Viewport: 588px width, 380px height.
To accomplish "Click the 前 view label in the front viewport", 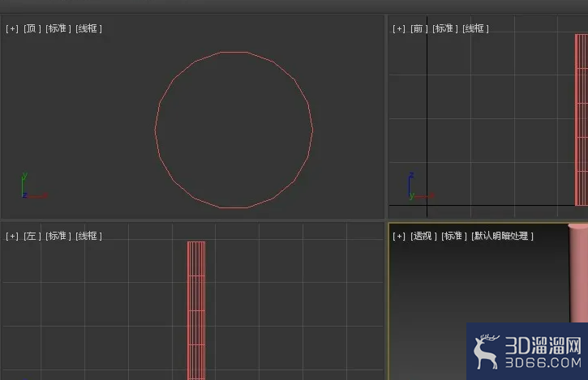I will point(419,28).
